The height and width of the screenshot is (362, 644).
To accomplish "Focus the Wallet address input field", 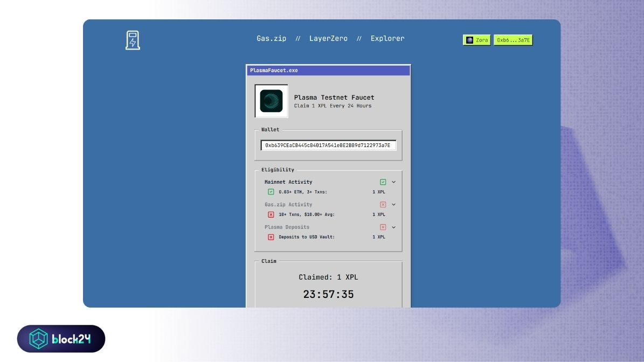I will tap(328, 145).
